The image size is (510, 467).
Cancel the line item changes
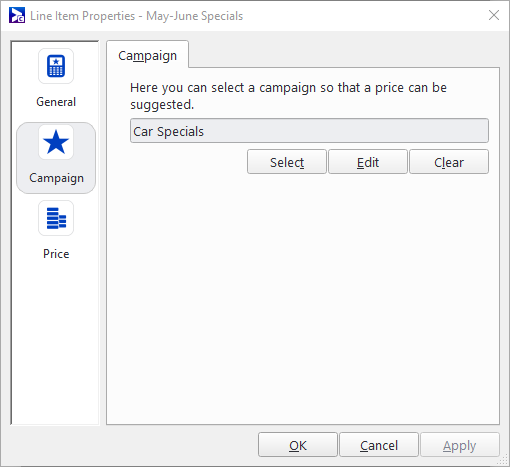[x=379, y=445]
